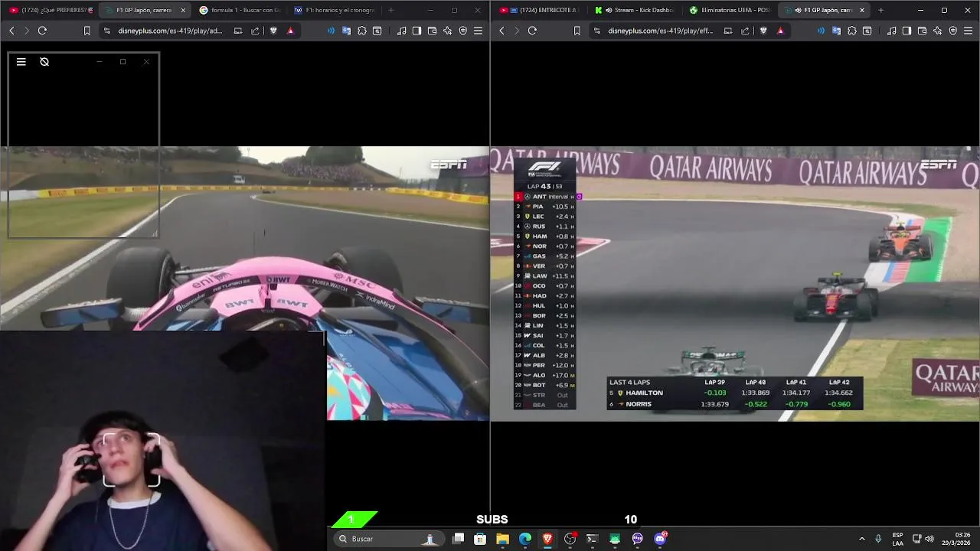Open Brave Wallet in left browser window

(432, 31)
